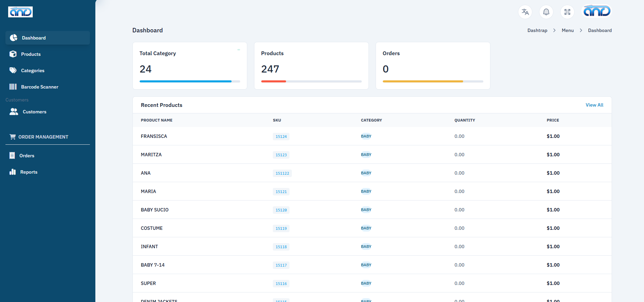Click the BABY category badge for MARITZA

pyautogui.click(x=366, y=155)
